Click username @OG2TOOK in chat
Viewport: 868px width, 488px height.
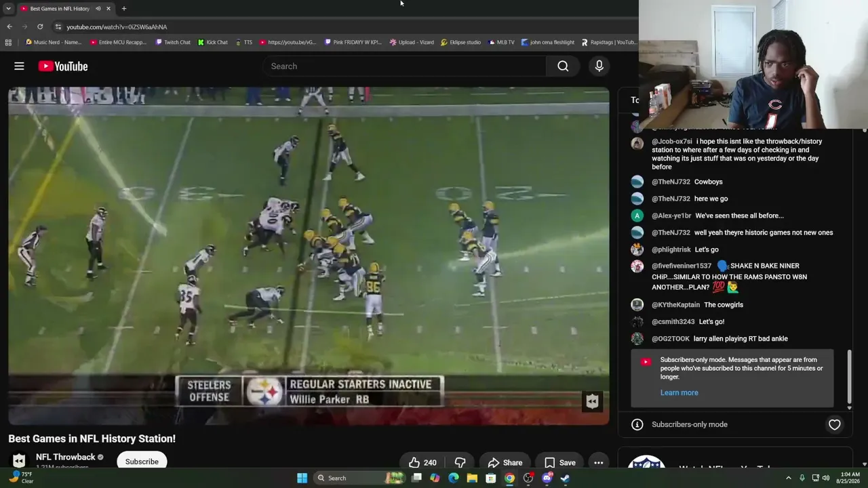(x=671, y=338)
